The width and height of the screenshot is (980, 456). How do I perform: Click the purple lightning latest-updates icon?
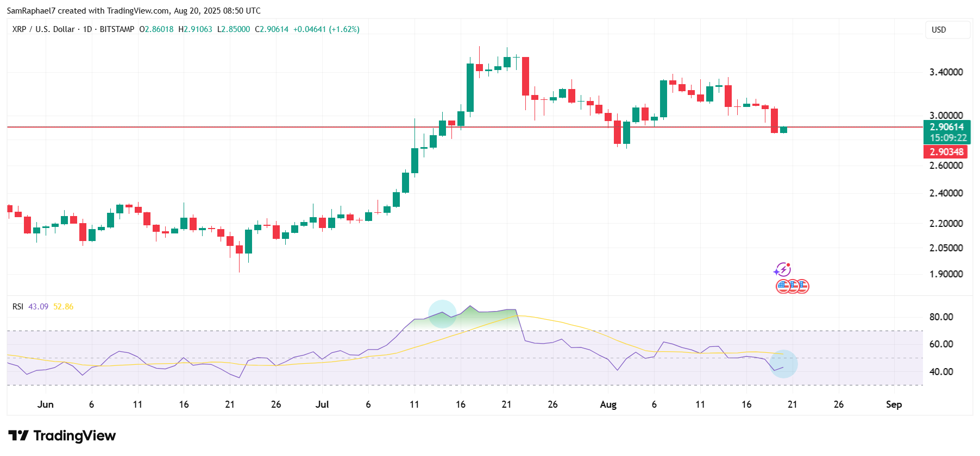tap(782, 269)
